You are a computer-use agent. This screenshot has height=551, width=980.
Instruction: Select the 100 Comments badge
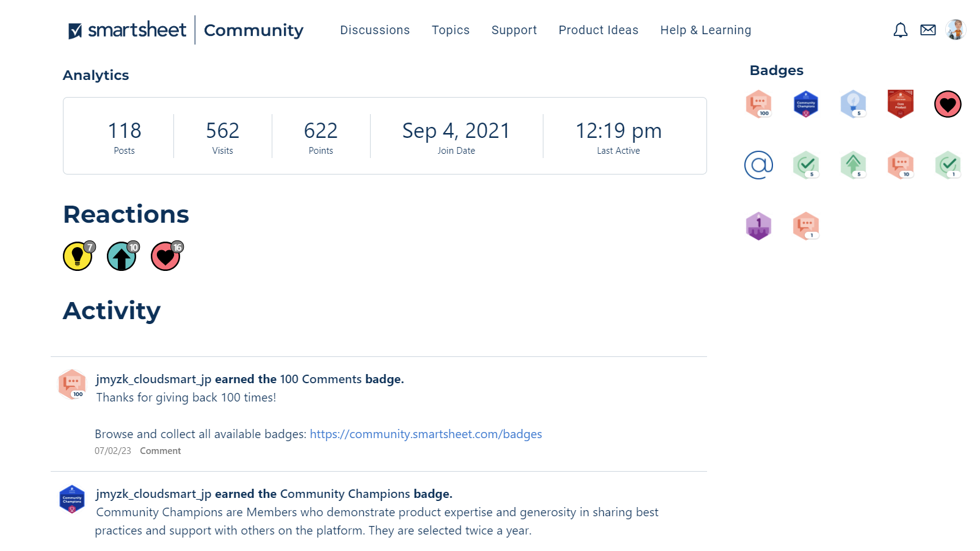[x=759, y=104]
